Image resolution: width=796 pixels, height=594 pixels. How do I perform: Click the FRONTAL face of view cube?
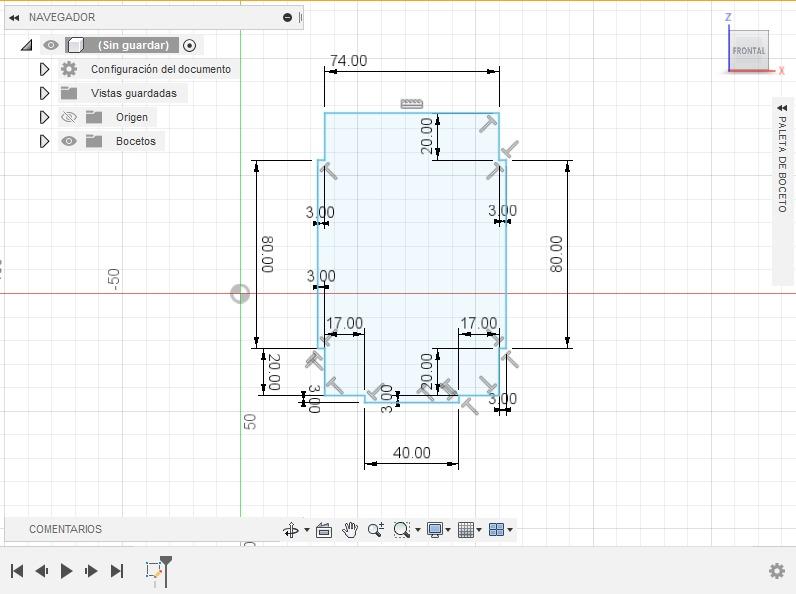pos(748,51)
